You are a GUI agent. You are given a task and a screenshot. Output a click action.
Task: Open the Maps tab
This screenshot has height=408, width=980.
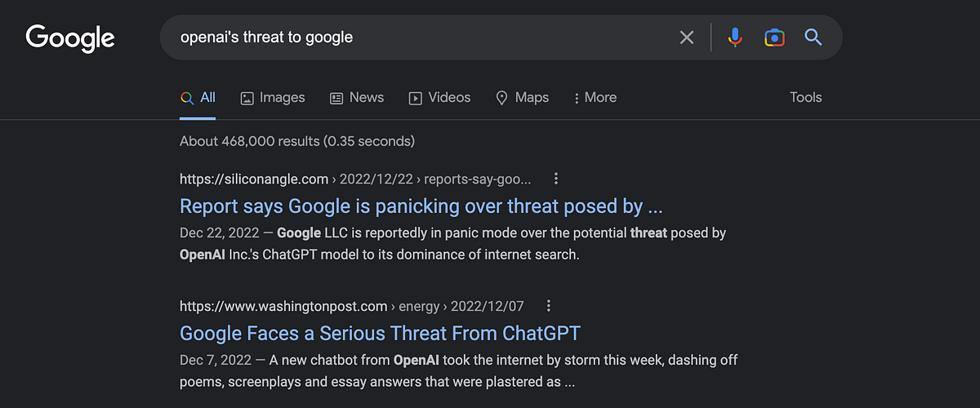pos(523,98)
